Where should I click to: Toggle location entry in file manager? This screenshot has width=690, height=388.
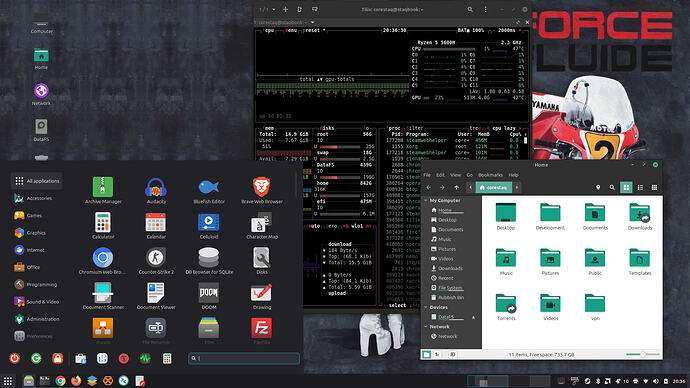click(x=598, y=187)
